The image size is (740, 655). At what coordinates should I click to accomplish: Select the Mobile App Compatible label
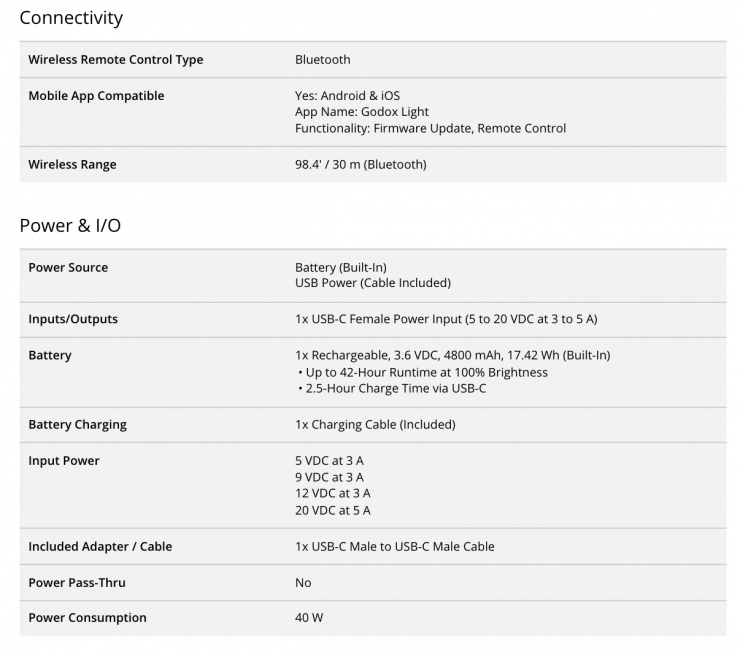click(x=96, y=95)
